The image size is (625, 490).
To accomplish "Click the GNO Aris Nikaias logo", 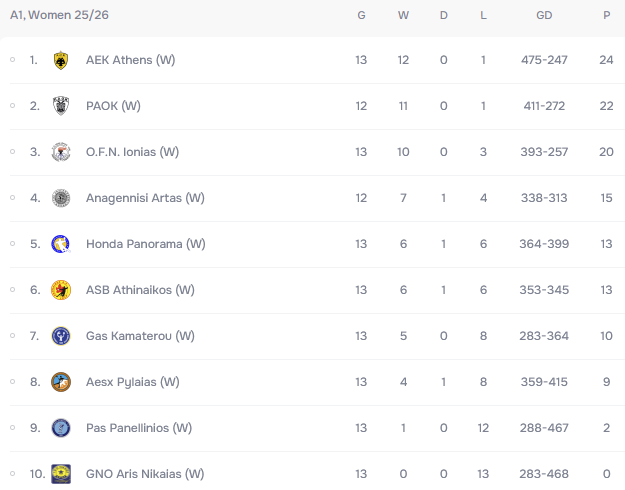I will 61,474.
